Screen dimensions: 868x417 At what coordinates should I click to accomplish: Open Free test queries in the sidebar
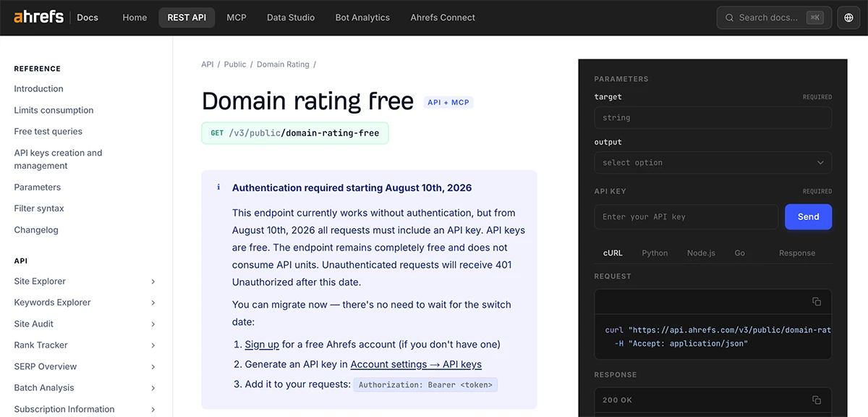[48, 131]
